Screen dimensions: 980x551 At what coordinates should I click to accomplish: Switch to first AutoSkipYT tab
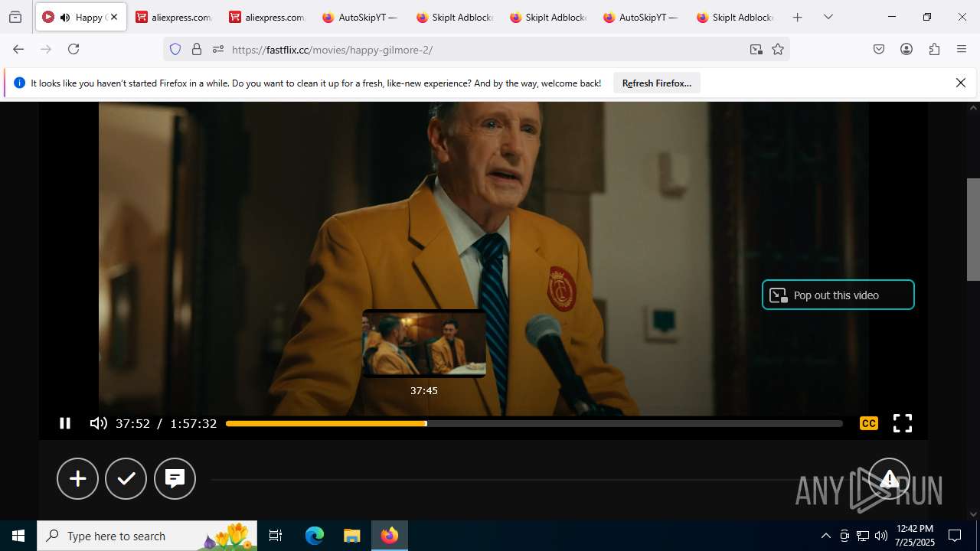coord(361,17)
